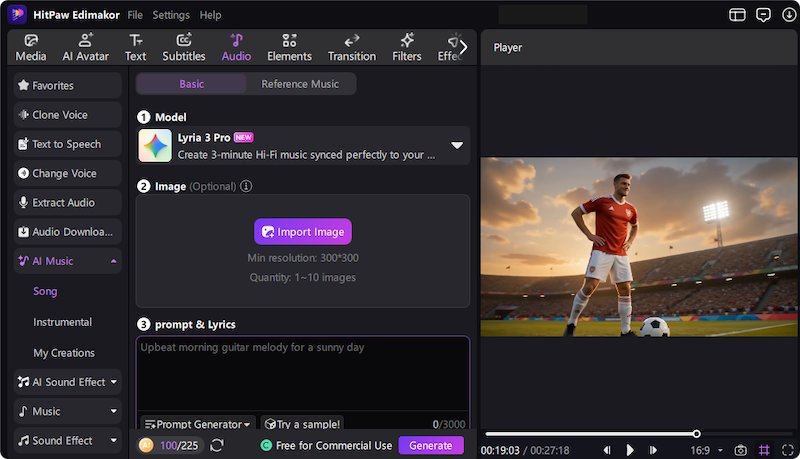This screenshot has height=459, width=800.
Task: Click the download icon in the title bar
Action: click(x=789, y=15)
